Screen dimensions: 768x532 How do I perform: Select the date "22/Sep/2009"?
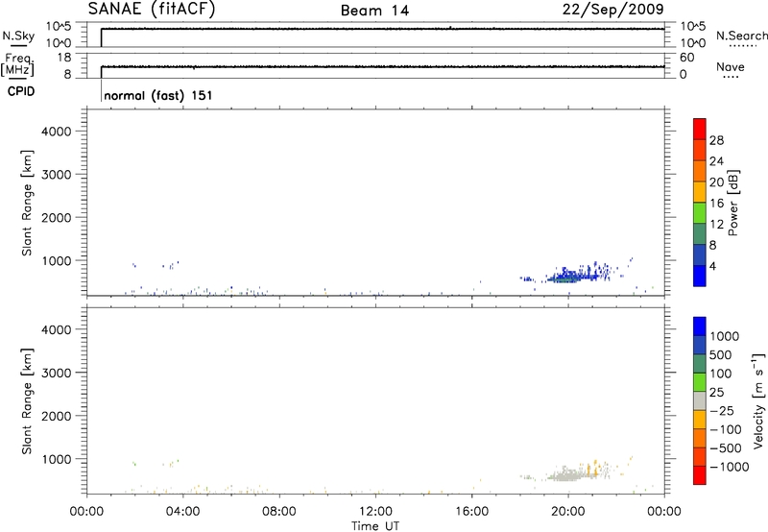point(612,9)
